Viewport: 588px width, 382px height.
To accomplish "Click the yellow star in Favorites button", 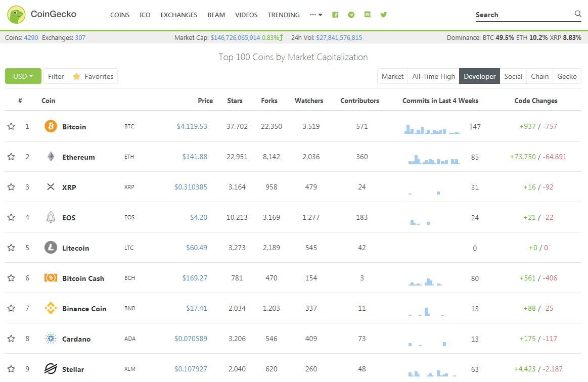I will [76, 76].
